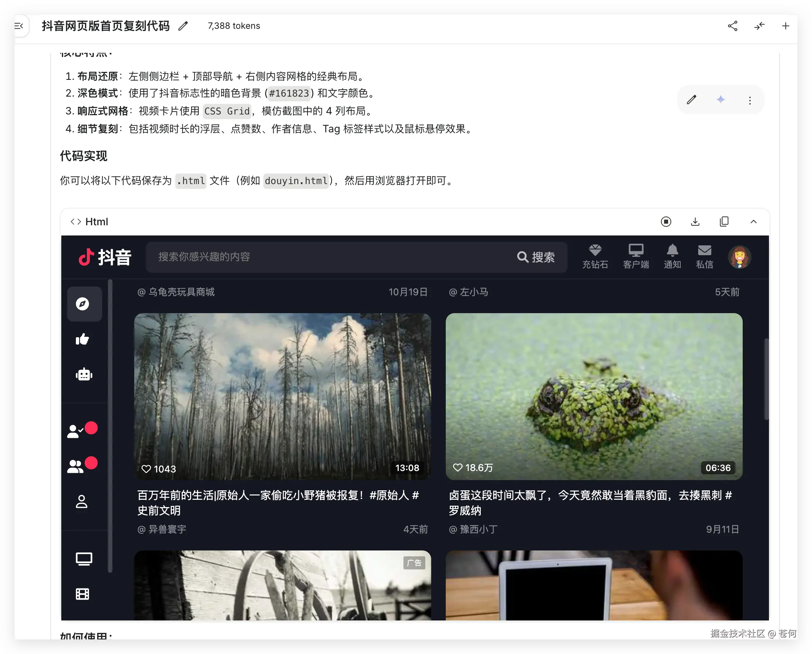Download the Html code with the download icon
Screen dimensions: 812x654
pyautogui.click(x=696, y=222)
